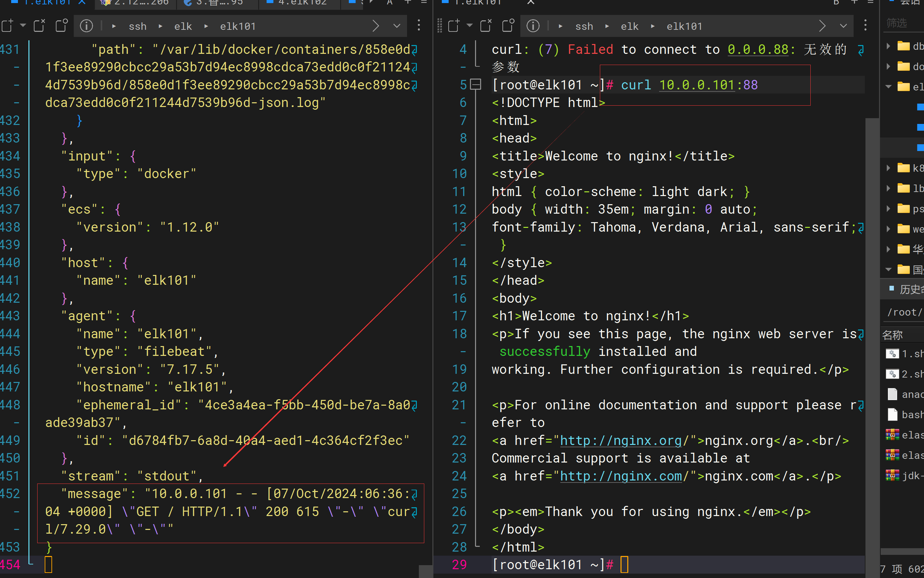Open the kebab menu of right pane
Viewport: 924px width, 578px height.
(x=865, y=25)
